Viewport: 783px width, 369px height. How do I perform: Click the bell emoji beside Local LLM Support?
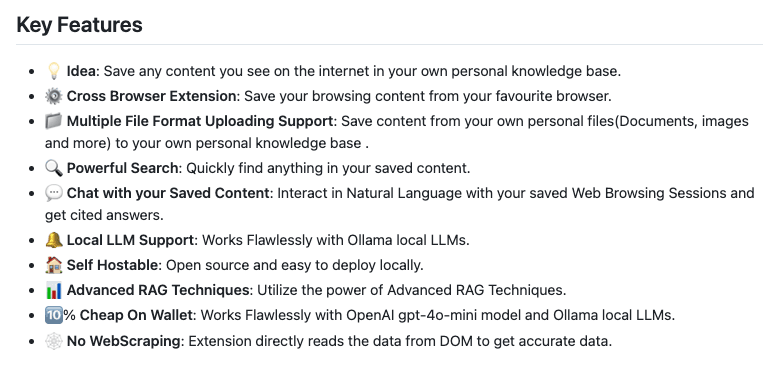tap(53, 240)
